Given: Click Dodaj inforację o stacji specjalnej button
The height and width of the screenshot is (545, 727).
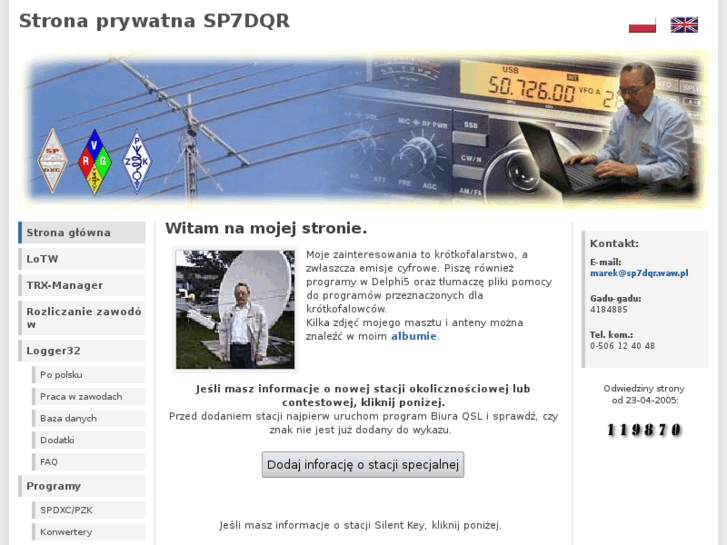Looking at the screenshot, I should (363, 464).
